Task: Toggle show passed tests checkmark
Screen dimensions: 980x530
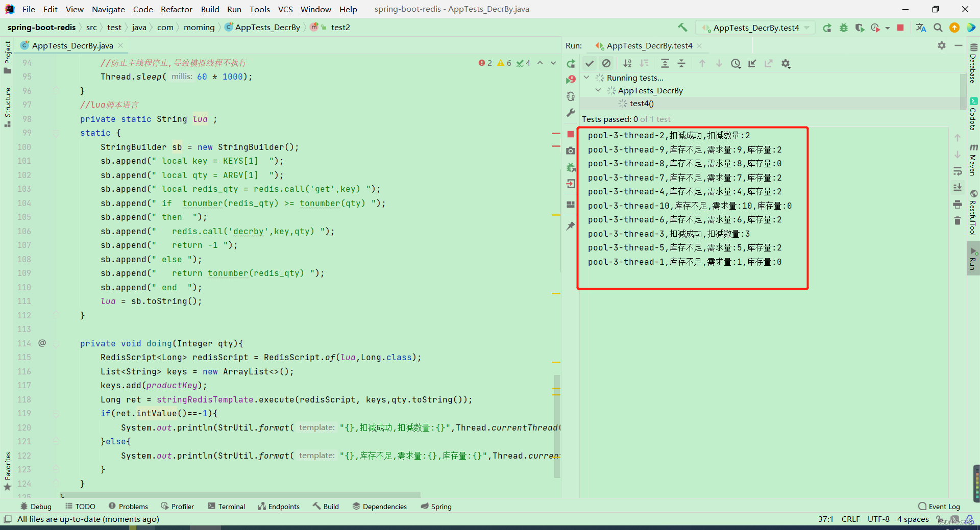Action: pos(590,63)
